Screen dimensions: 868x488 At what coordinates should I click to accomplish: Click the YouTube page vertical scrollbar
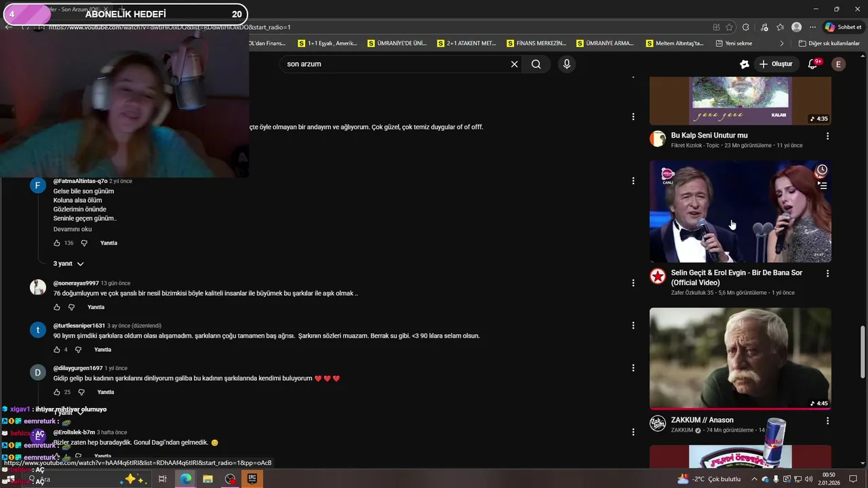click(x=863, y=352)
